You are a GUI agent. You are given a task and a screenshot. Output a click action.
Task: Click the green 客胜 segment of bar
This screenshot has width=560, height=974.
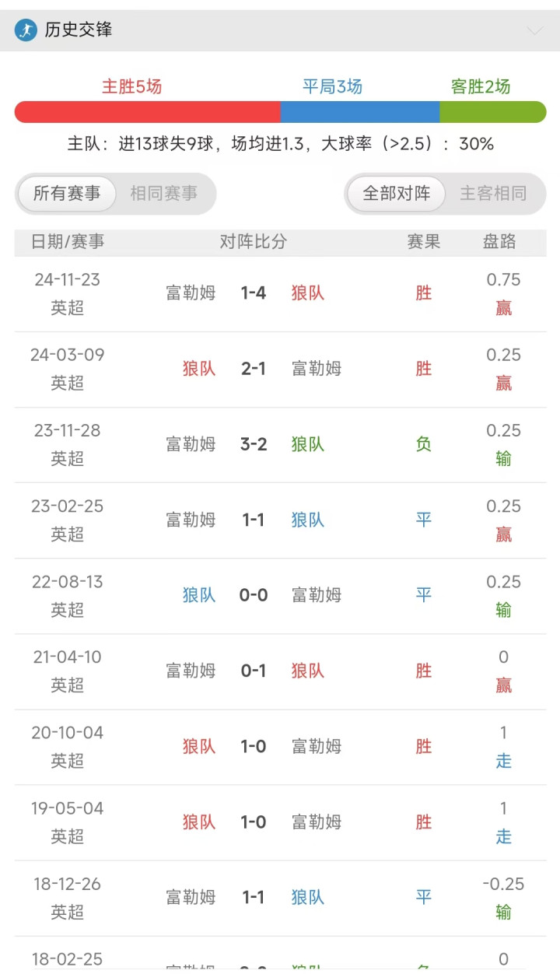click(x=492, y=112)
